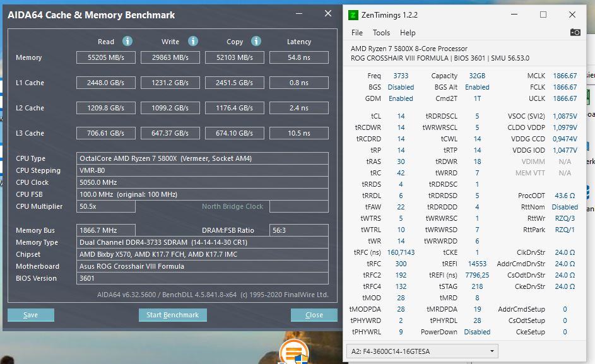
Task: Click the tRFC (ns) value 160,7143
Action: coord(401,252)
